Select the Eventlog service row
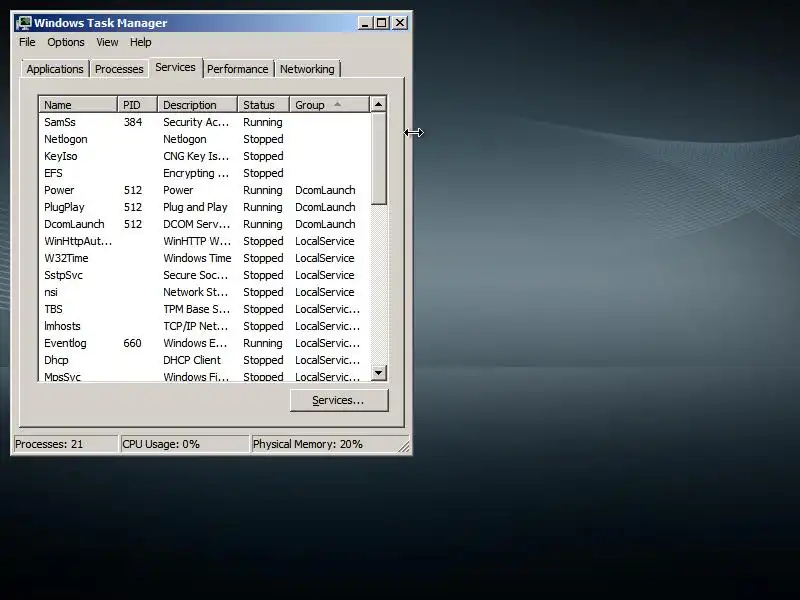Screen dimensions: 800x600 [204, 343]
